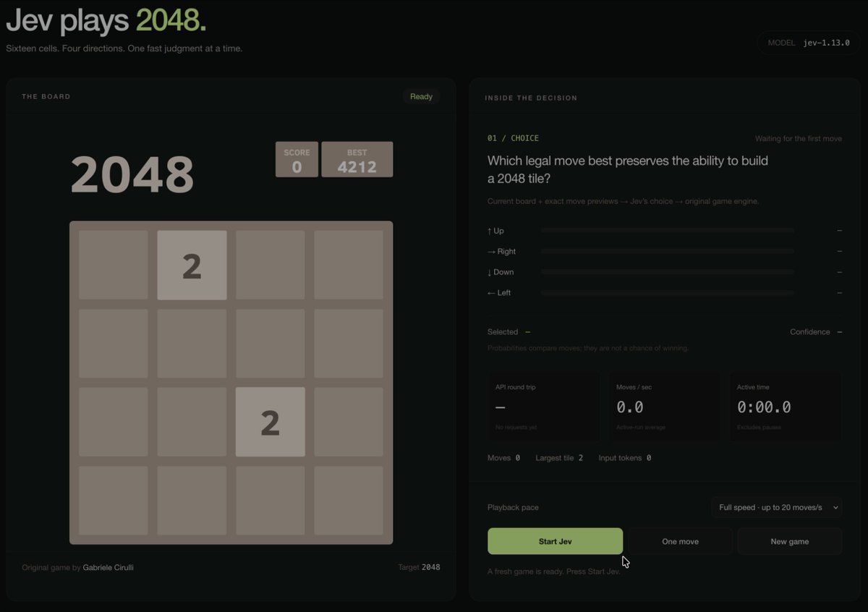Click the One move button
The height and width of the screenshot is (612, 868).
(680, 541)
